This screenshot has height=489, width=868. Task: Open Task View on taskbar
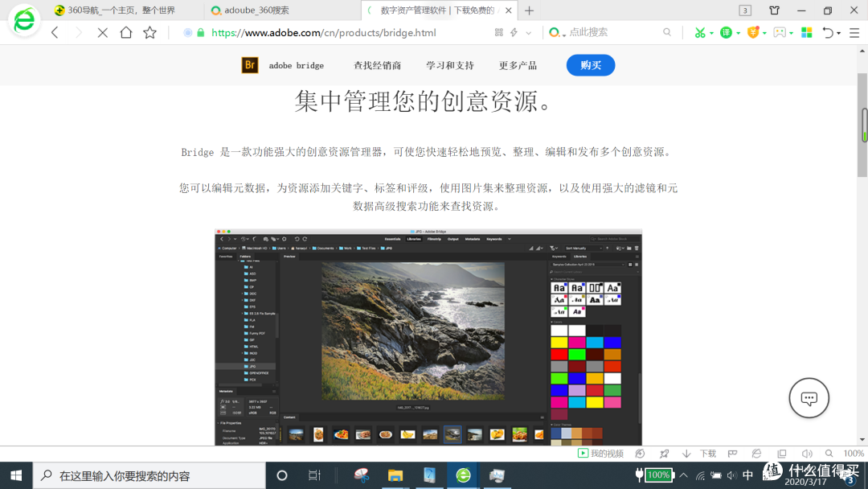pyautogui.click(x=314, y=475)
